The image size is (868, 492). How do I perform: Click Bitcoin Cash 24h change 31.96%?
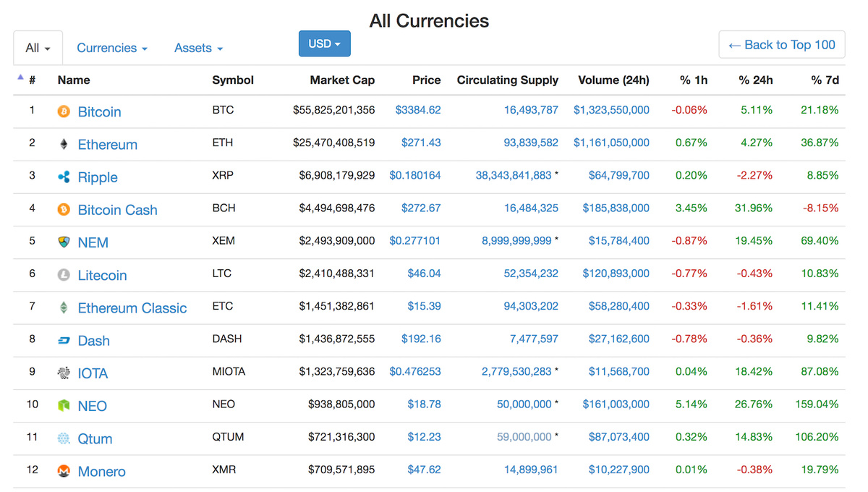pos(754,208)
